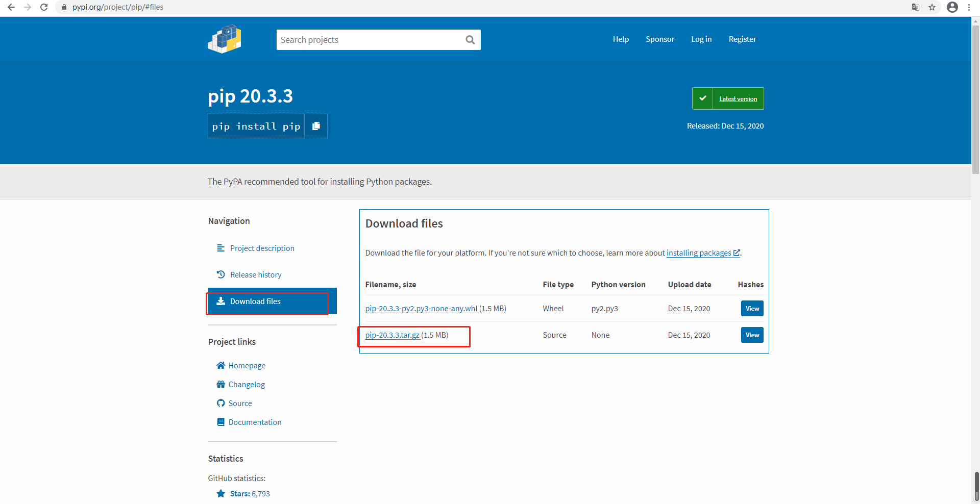Click the Project description list icon

221,248
